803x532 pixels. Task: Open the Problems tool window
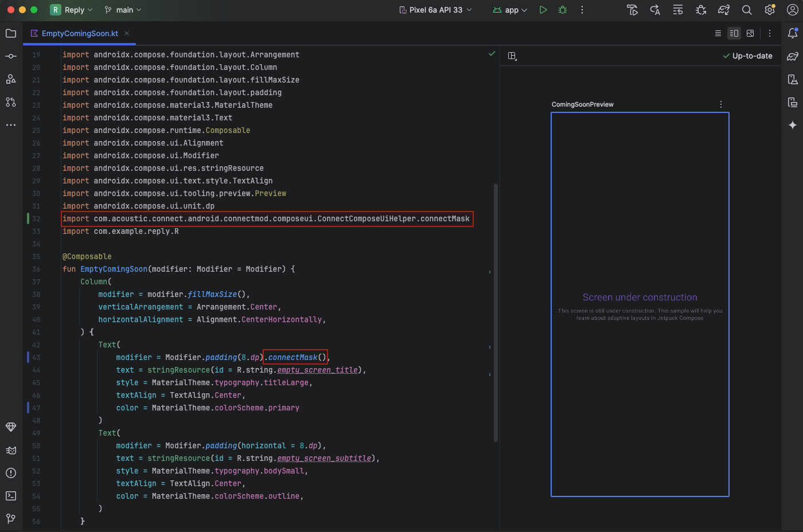pos(11,473)
